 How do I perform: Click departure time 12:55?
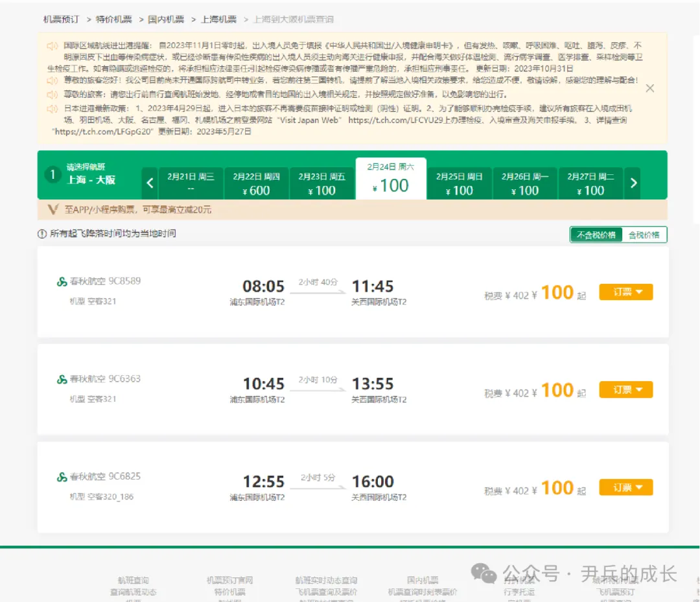(263, 481)
